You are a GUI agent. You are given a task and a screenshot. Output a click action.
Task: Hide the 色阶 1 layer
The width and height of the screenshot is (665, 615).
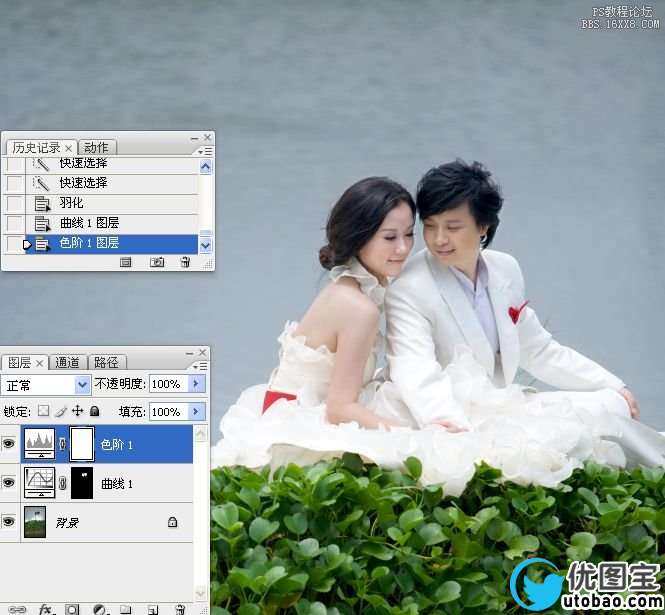pyautogui.click(x=10, y=444)
